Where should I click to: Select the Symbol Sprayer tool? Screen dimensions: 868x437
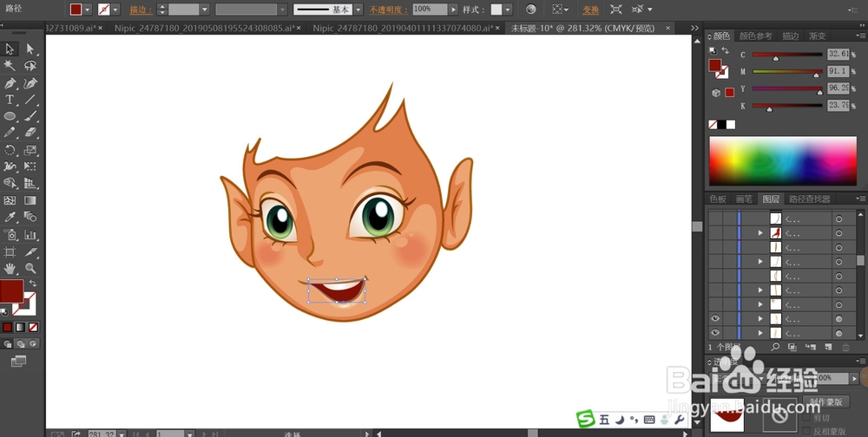10,235
